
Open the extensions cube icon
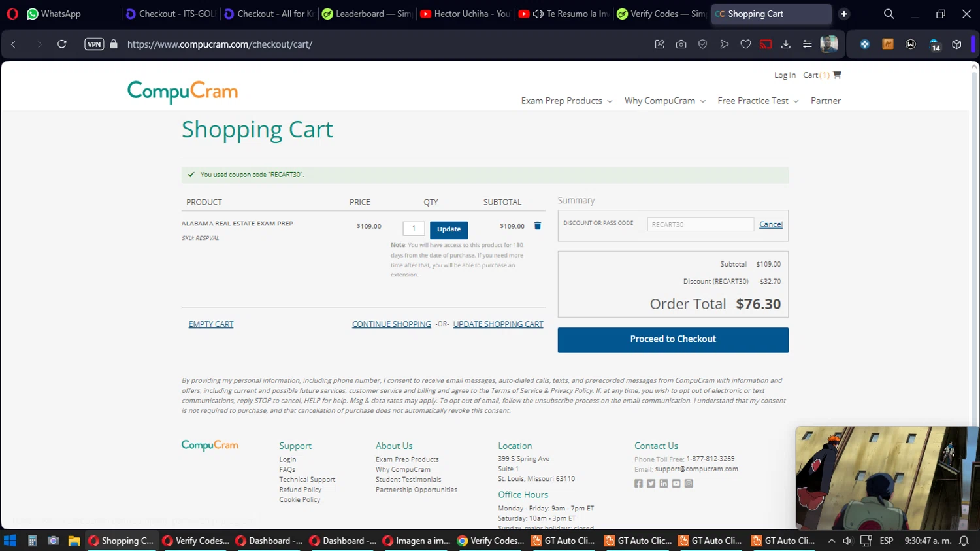coord(956,44)
